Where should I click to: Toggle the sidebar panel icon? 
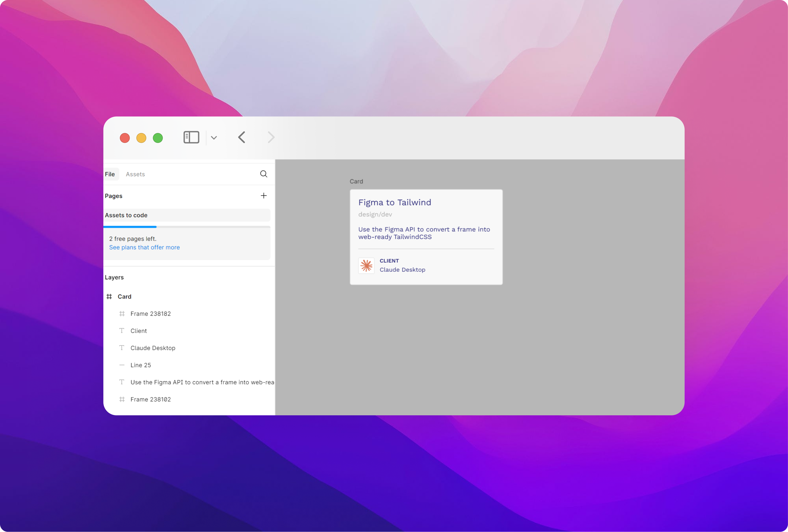tap(191, 137)
